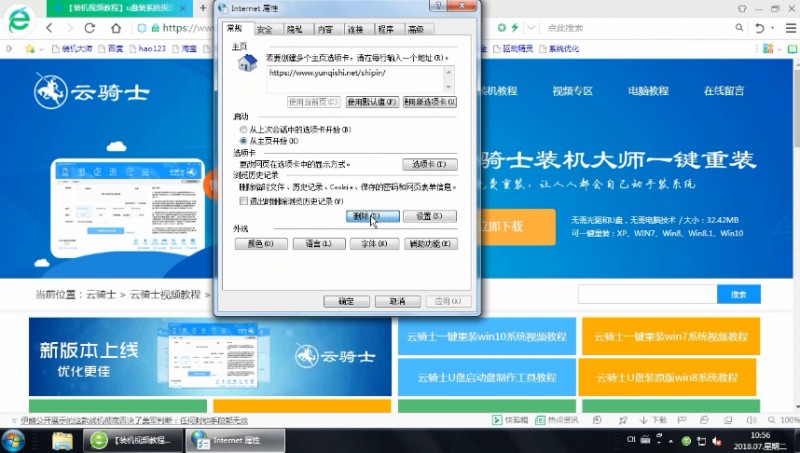Click the 语言 (Languages) button
Screen dimensions: 800x453
point(319,244)
